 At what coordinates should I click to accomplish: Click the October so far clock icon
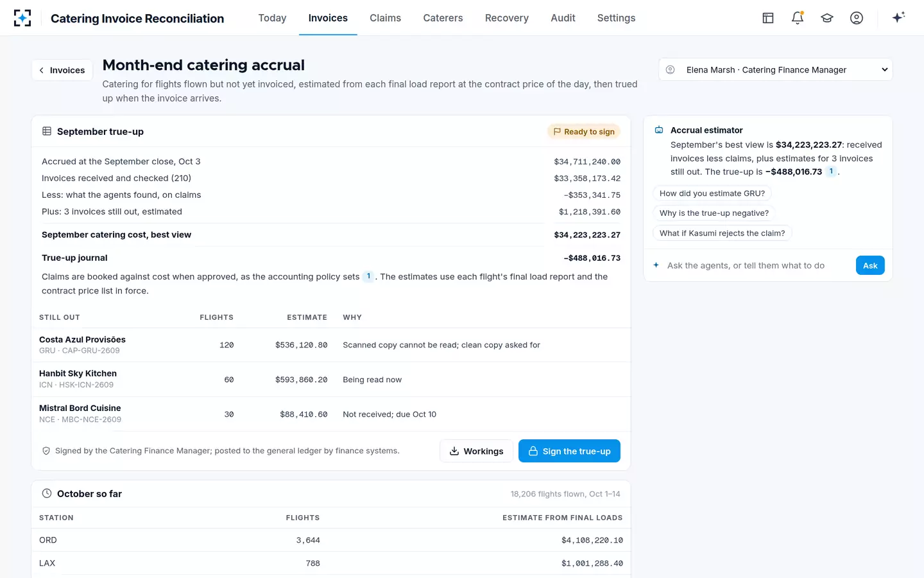(47, 493)
